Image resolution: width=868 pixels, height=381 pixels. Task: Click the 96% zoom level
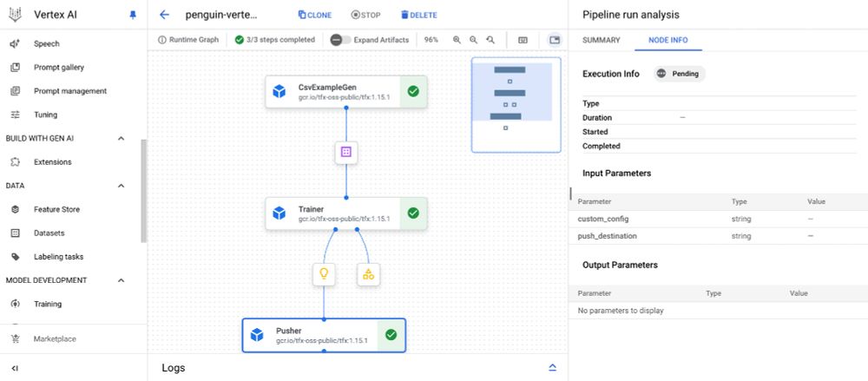tap(431, 40)
